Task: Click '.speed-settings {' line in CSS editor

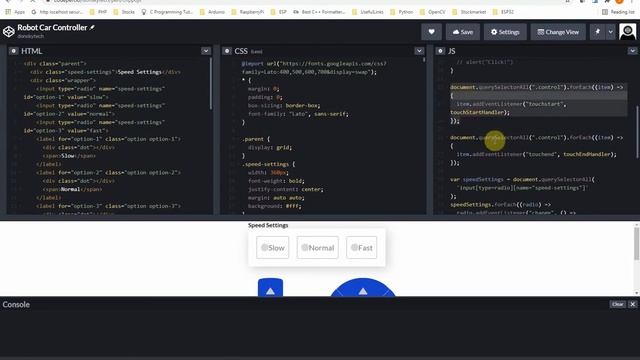Action: (x=268, y=164)
